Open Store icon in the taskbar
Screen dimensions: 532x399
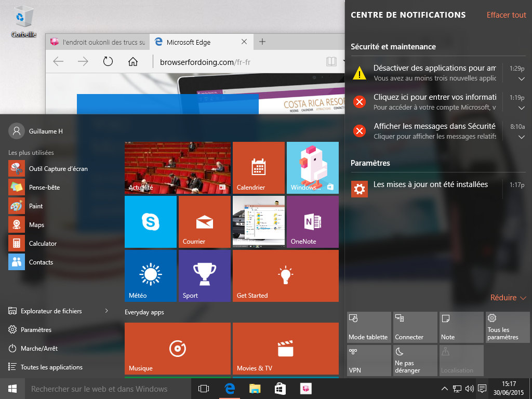(x=280, y=389)
